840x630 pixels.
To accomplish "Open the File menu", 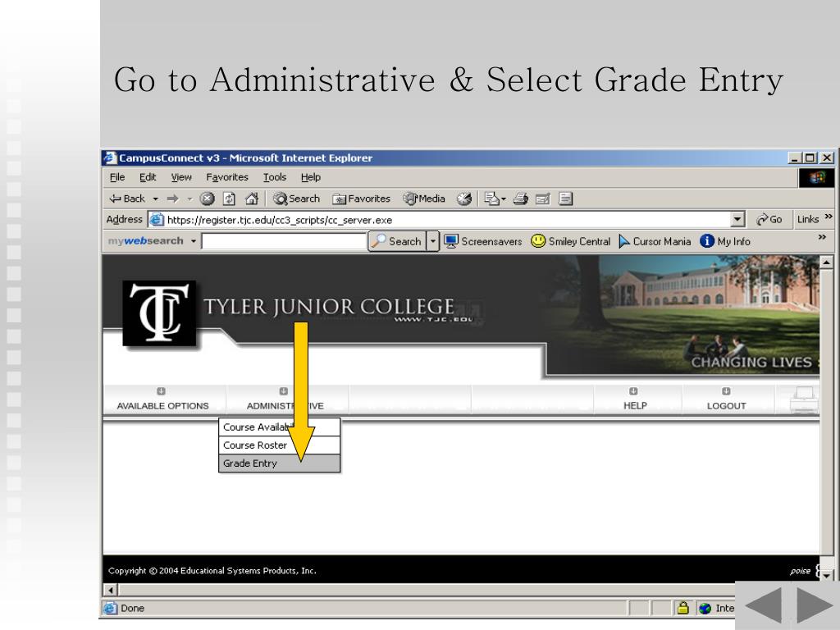I will coord(116,177).
